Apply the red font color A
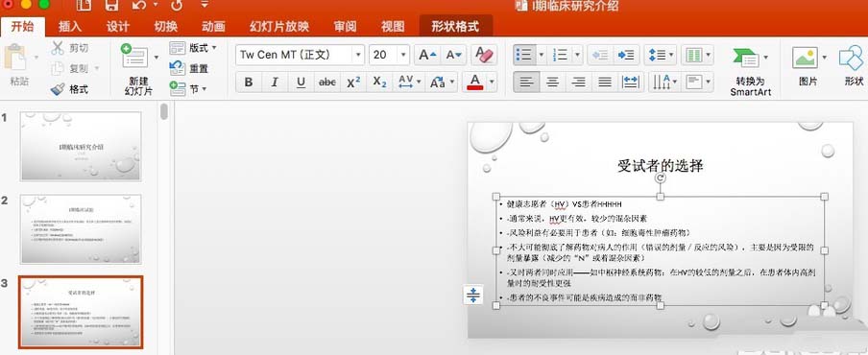The image size is (868, 355). [x=475, y=83]
